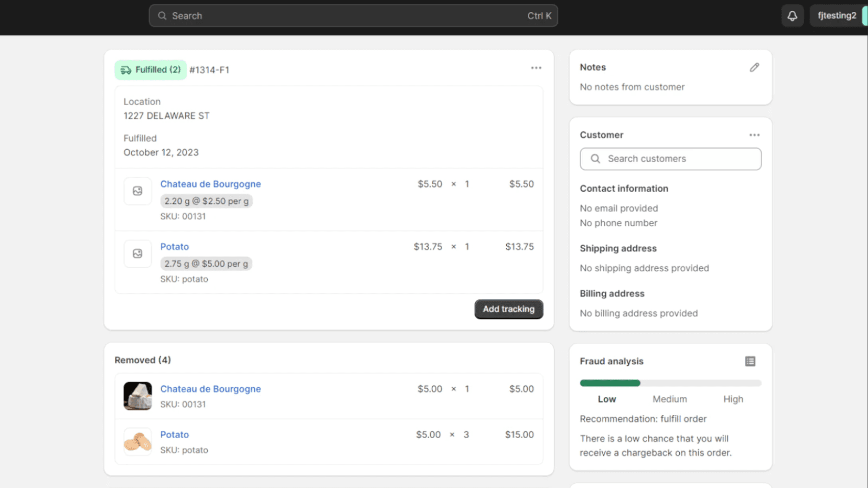Click the Add tracking button
Image resolution: width=868 pixels, height=488 pixels.
coord(508,309)
